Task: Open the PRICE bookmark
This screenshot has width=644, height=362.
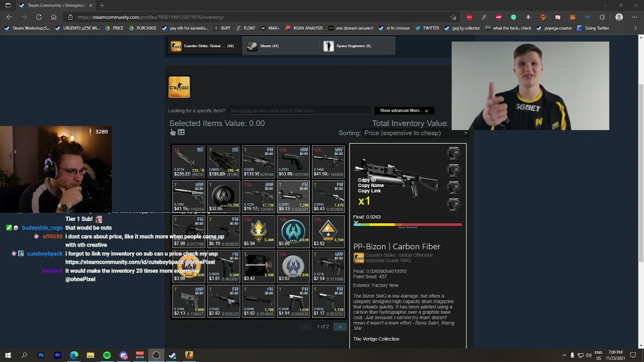Action: (114, 28)
